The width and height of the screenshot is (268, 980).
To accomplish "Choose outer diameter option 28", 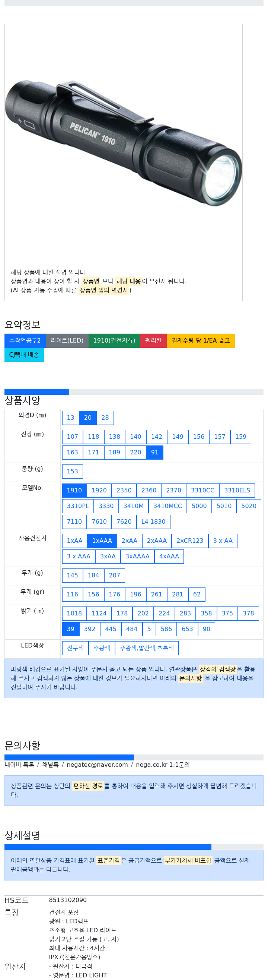I will coord(105,418).
